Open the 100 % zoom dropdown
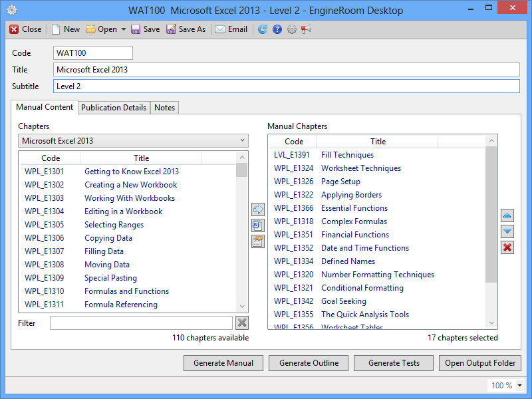Viewport: 532px width, 399px height. [520, 386]
